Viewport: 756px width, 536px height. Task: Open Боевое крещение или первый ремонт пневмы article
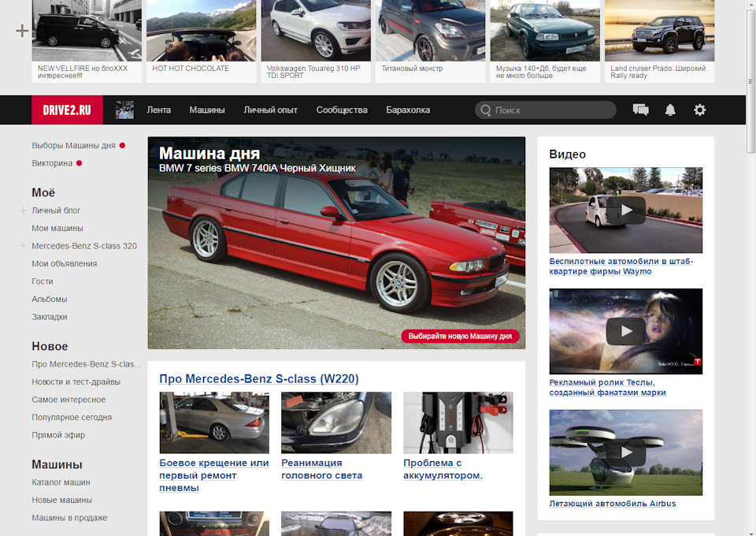coord(213,475)
